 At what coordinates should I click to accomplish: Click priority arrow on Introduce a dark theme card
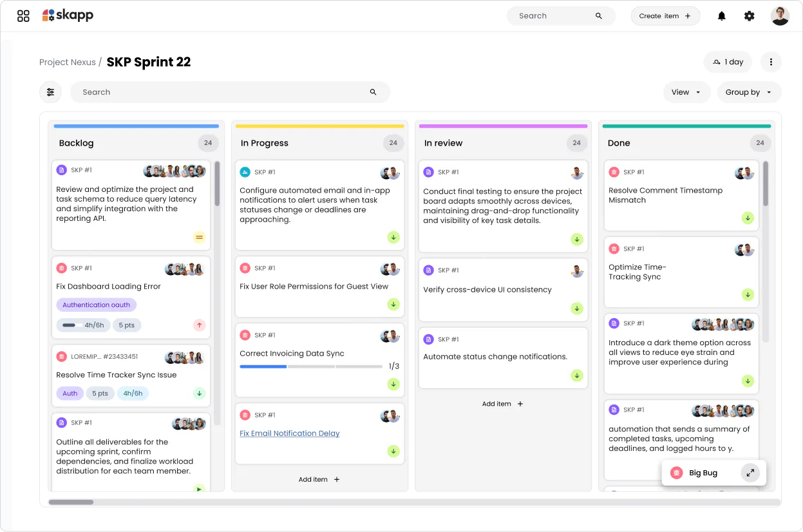click(748, 381)
